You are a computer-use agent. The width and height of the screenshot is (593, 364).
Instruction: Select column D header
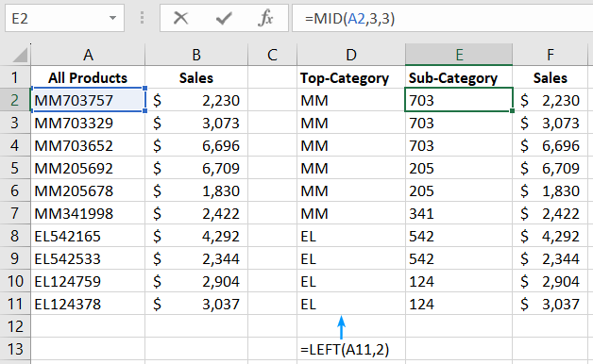[x=351, y=55]
